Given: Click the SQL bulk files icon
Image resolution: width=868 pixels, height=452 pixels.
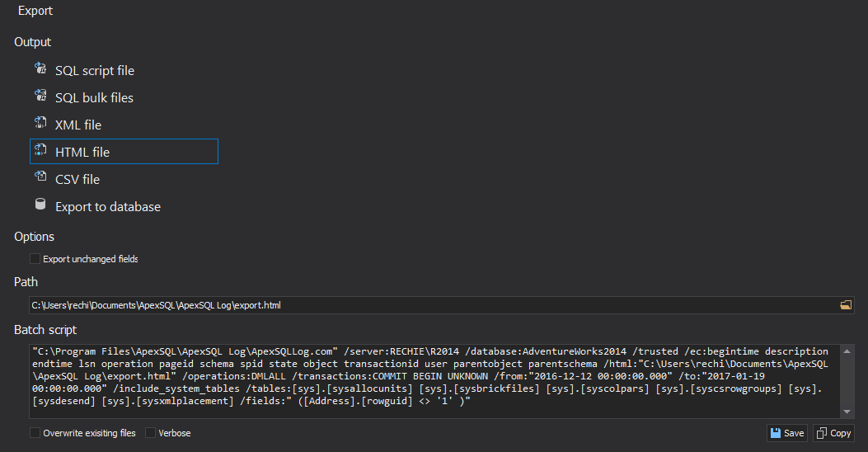Looking at the screenshot, I should click(x=40, y=96).
